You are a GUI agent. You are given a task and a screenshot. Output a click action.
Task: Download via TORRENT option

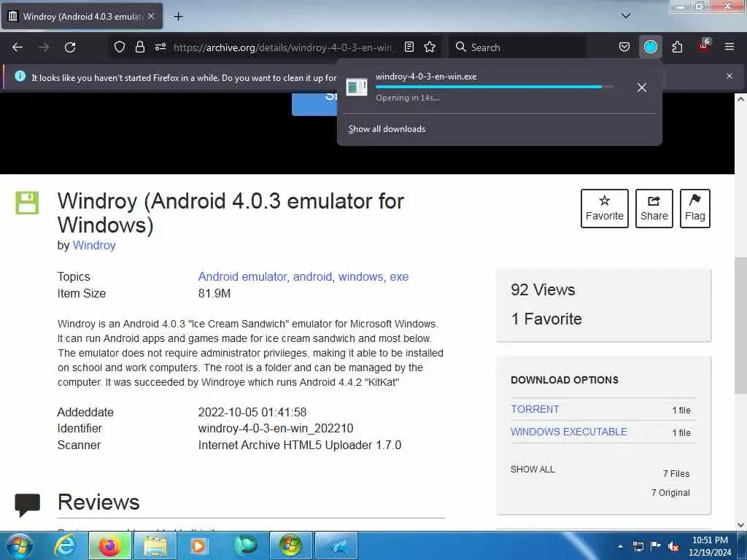click(x=535, y=410)
